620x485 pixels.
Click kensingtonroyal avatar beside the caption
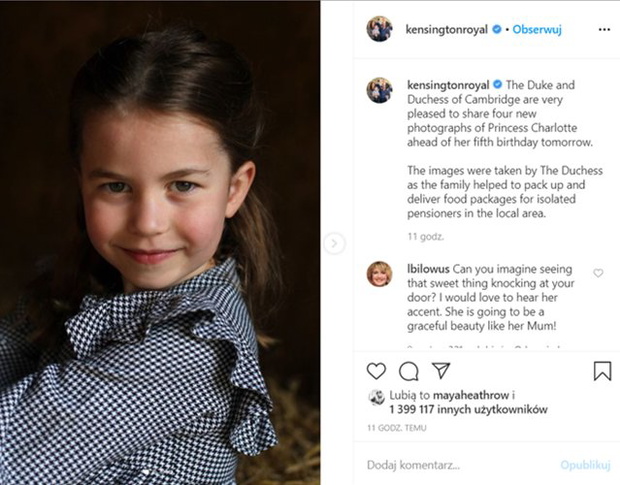point(379,90)
